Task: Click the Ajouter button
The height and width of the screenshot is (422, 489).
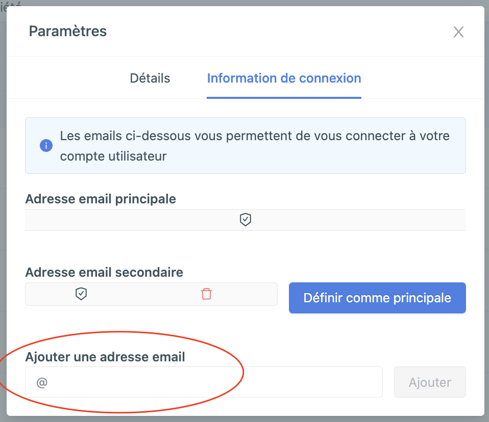Action: tap(430, 382)
